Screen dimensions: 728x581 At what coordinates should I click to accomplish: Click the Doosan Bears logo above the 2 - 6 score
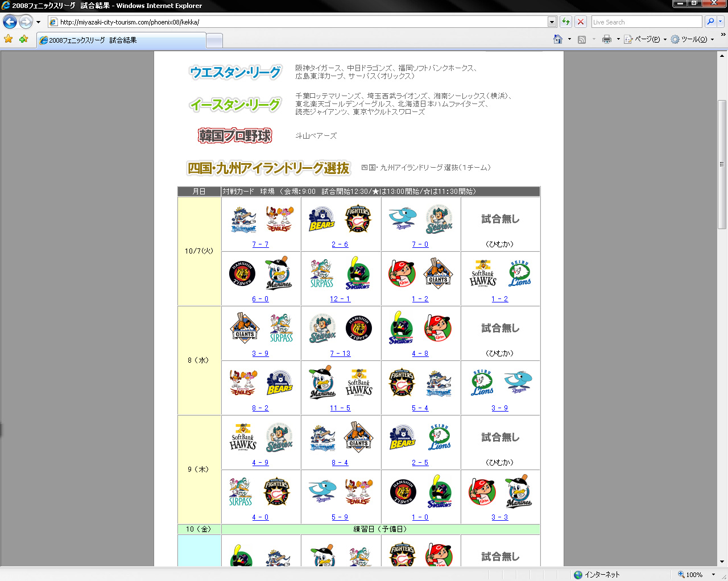point(322,219)
